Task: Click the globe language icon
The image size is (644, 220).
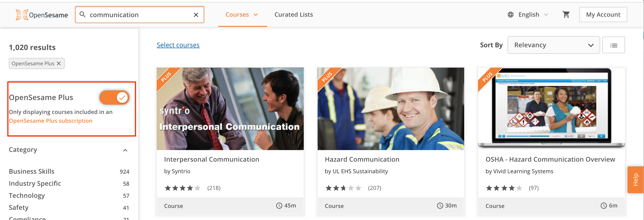Action: [510, 15]
